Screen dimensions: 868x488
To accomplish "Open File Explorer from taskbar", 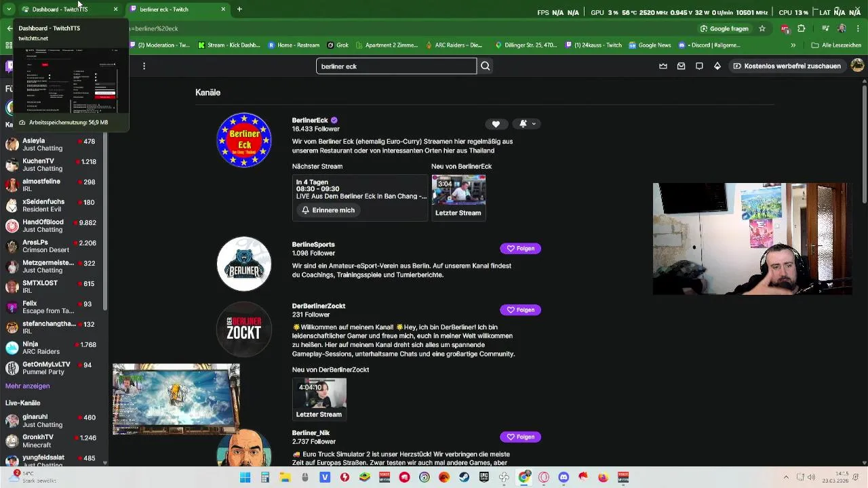I will click(x=285, y=477).
